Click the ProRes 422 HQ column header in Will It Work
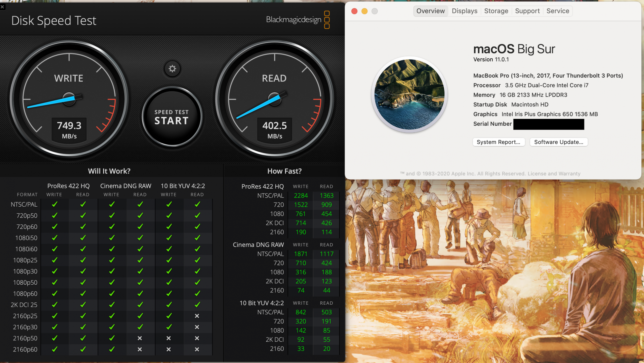 click(x=69, y=186)
